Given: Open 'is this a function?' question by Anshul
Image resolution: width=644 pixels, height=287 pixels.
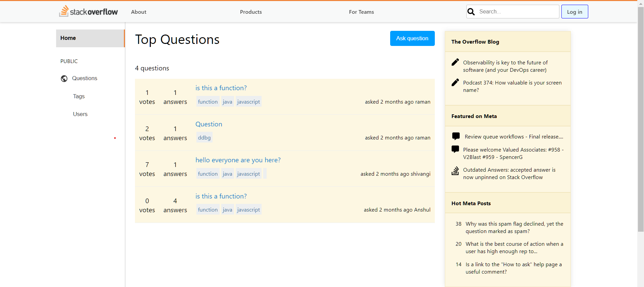Looking at the screenshot, I should tap(221, 196).
